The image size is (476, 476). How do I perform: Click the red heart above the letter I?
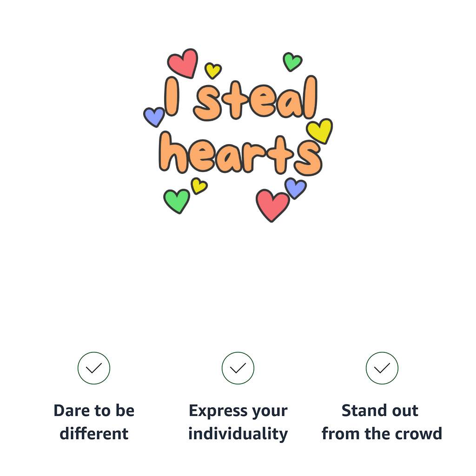click(182, 63)
